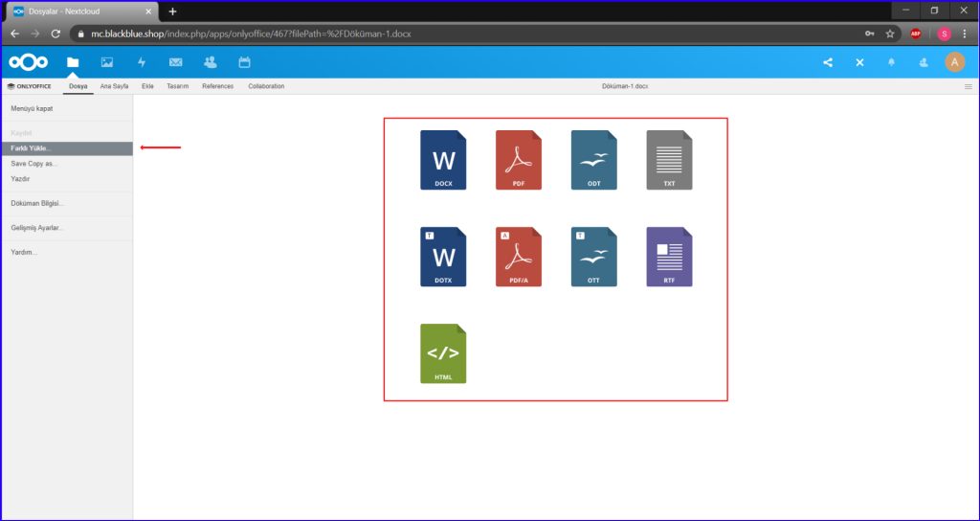Image resolution: width=980 pixels, height=521 pixels.
Task: Open Nextcloud Calendar icon
Action: point(244,62)
